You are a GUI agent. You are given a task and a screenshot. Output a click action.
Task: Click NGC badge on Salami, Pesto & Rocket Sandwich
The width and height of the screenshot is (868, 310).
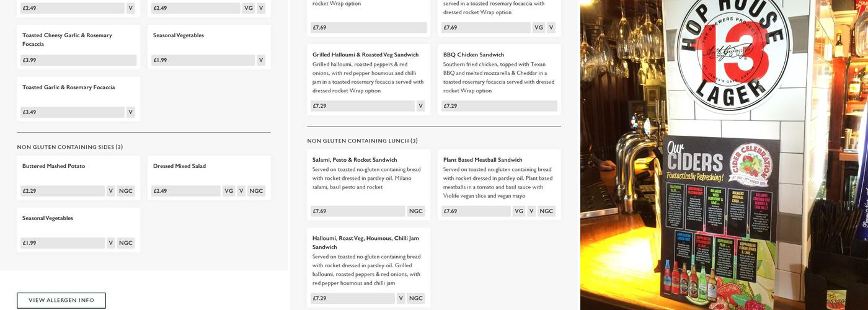(415, 211)
